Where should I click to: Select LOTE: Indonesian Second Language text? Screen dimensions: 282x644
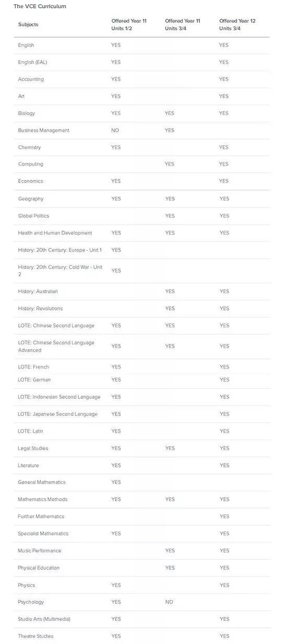point(59,397)
